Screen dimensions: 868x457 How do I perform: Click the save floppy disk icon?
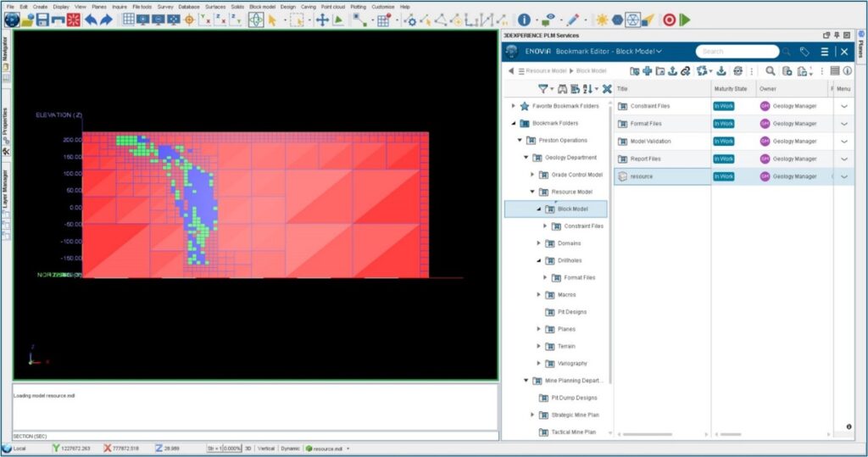tap(42, 20)
